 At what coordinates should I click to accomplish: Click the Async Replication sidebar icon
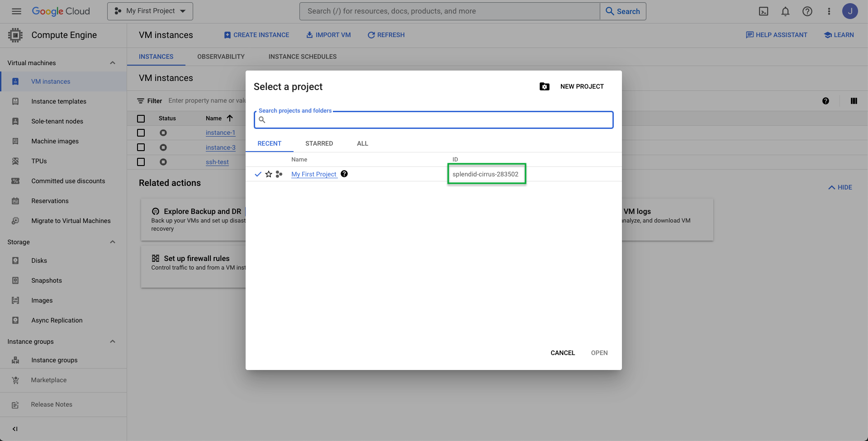coord(15,320)
